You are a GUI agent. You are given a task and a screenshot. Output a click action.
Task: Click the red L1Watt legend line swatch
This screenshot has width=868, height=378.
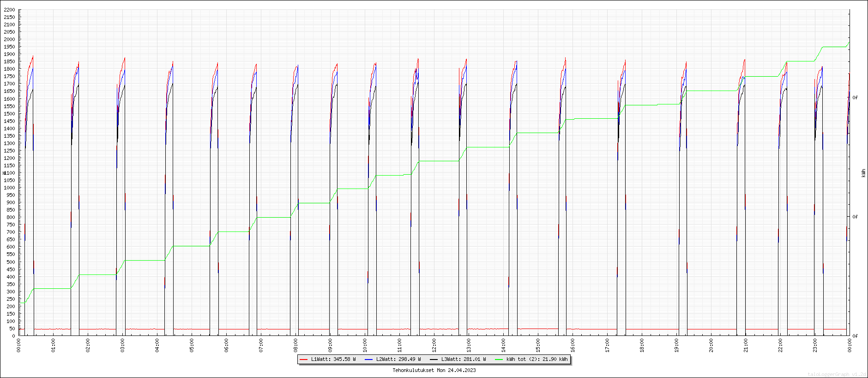tap(303, 359)
